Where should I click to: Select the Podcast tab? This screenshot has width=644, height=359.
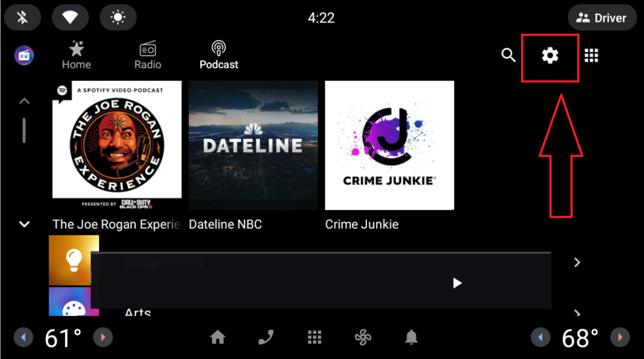tap(219, 56)
